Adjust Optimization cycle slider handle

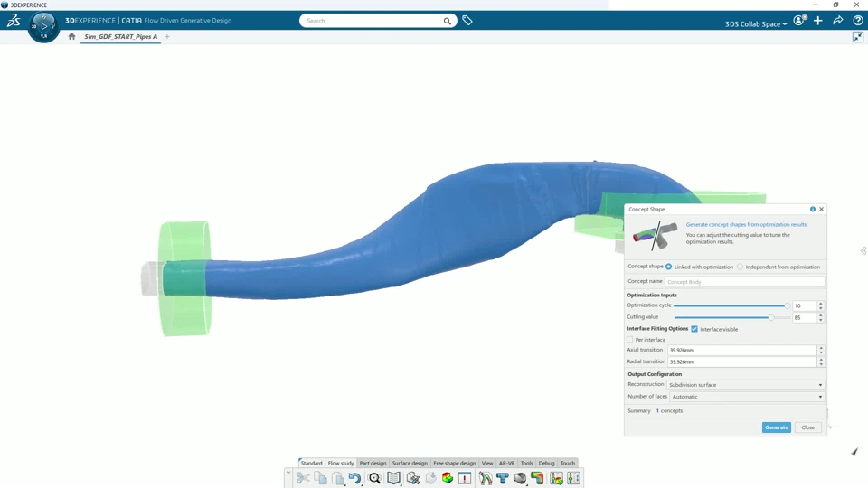pyautogui.click(x=788, y=305)
